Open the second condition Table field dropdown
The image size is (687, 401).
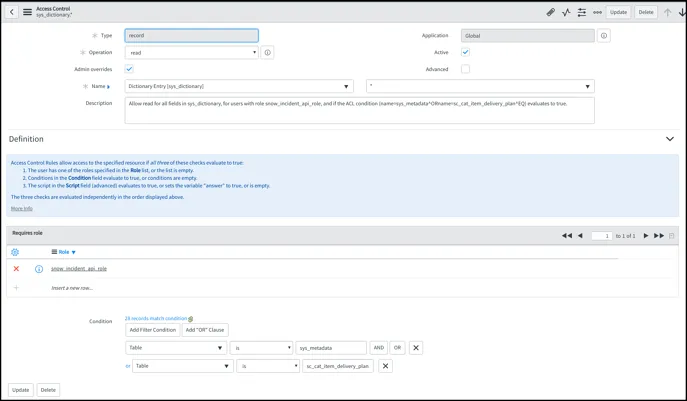pyautogui.click(x=183, y=366)
